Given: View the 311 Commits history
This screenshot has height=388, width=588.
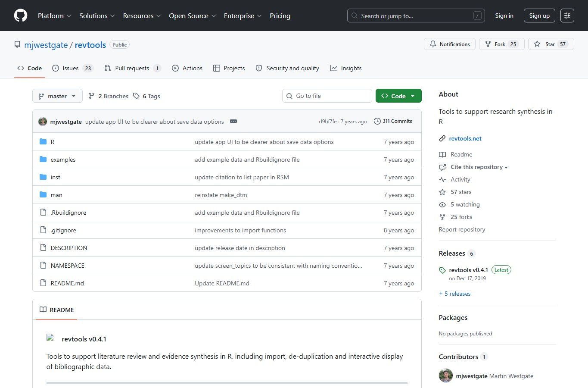Looking at the screenshot, I should [x=393, y=121].
